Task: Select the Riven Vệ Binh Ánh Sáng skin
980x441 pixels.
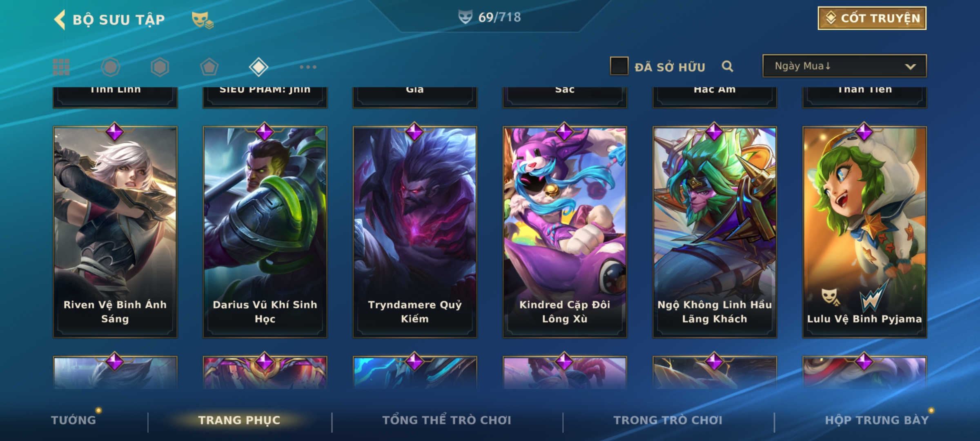Action: (x=115, y=232)
